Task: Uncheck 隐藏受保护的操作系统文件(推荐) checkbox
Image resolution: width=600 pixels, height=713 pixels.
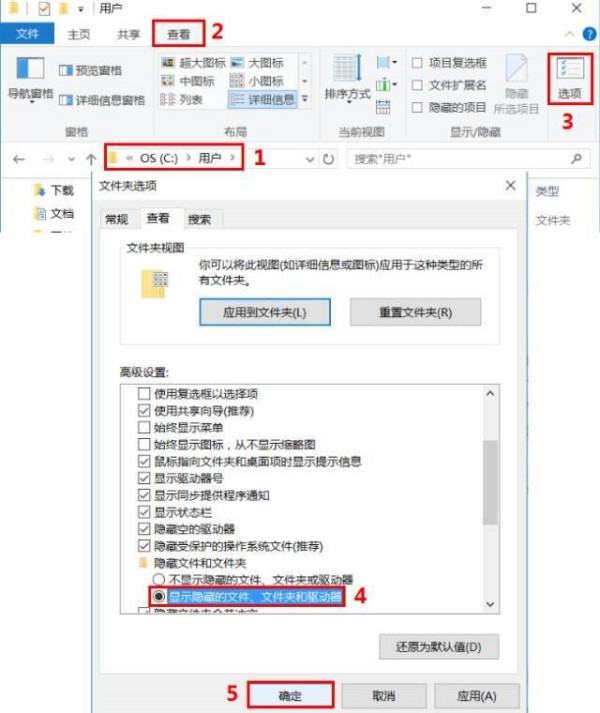Action: click(144, 546)
